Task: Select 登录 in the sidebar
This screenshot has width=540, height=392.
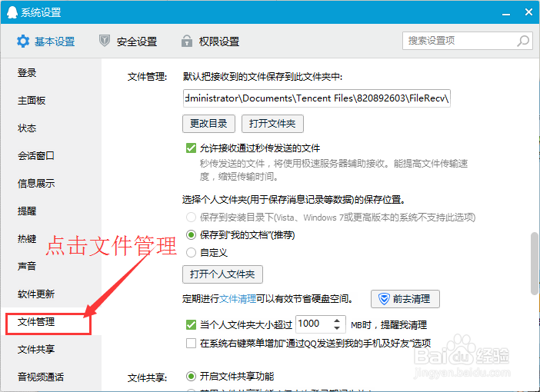Action: [27, 73]
